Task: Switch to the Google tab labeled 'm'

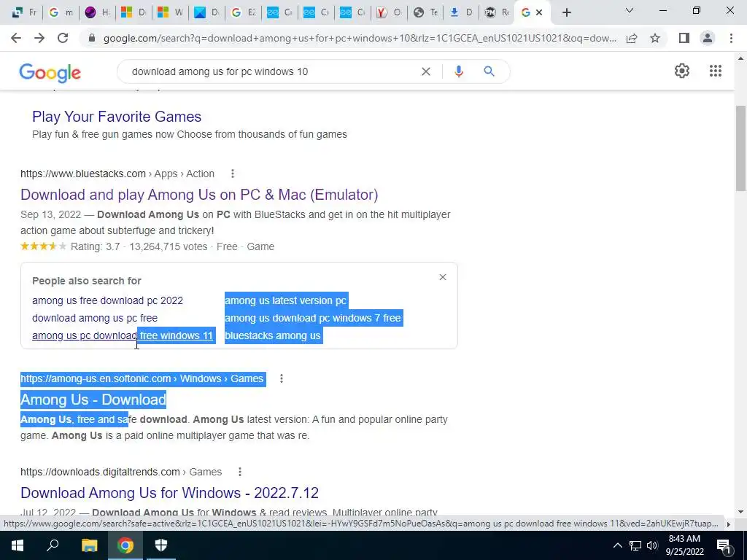Action: [x=62, y=13]
